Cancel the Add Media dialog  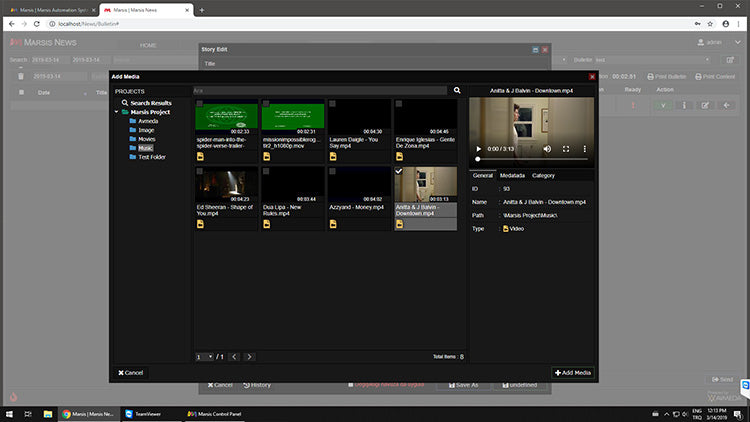pyautogui.click(x=131, y=372)
